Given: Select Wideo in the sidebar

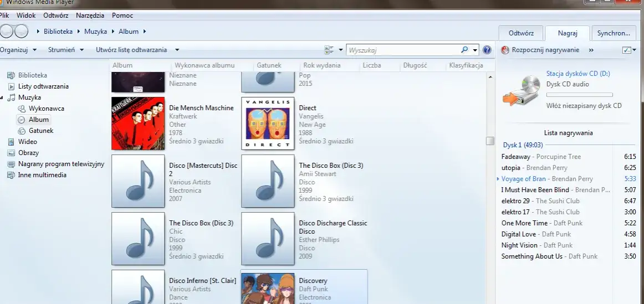Looking at the screenshot, I should pos(28,142).
